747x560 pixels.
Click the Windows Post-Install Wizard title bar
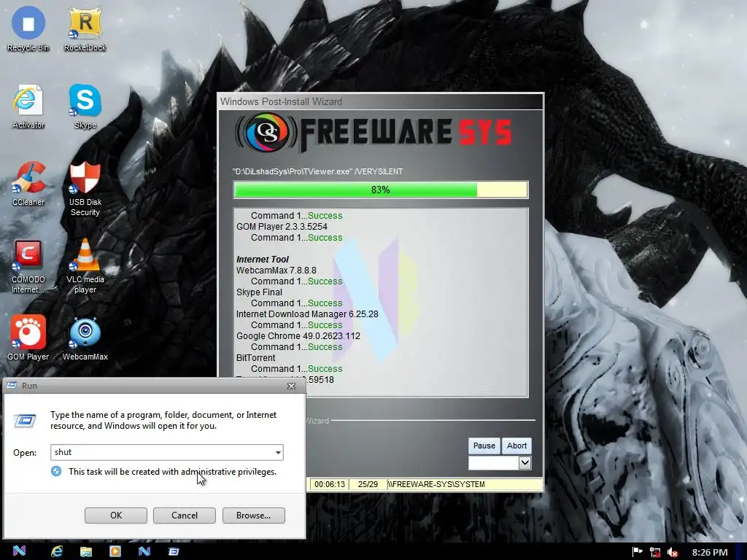tap(381, 101)
